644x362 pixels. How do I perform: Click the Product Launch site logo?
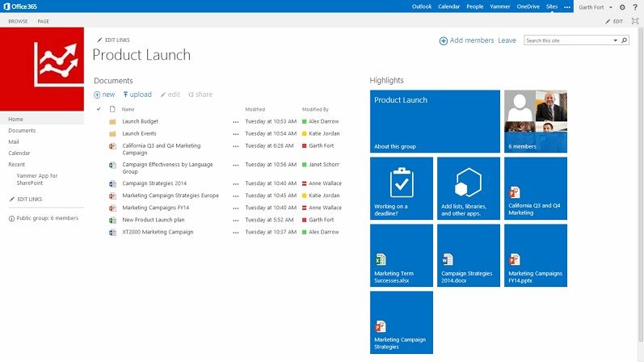point(42,69)
